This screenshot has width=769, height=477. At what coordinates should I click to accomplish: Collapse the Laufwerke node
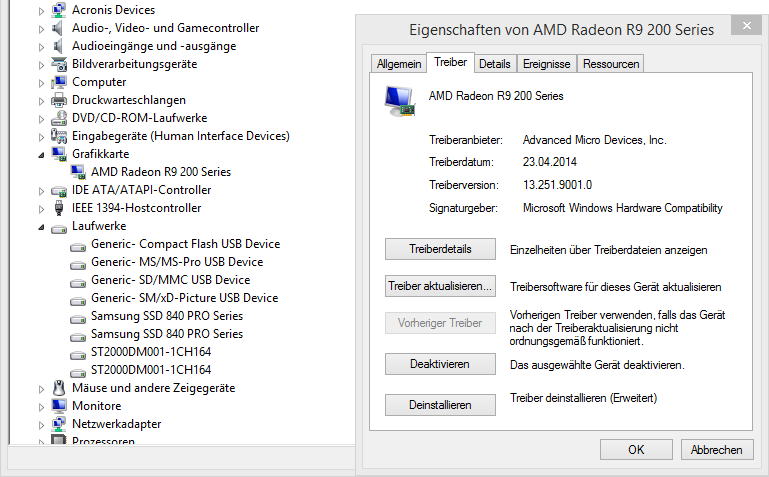(x=41, y=227)
